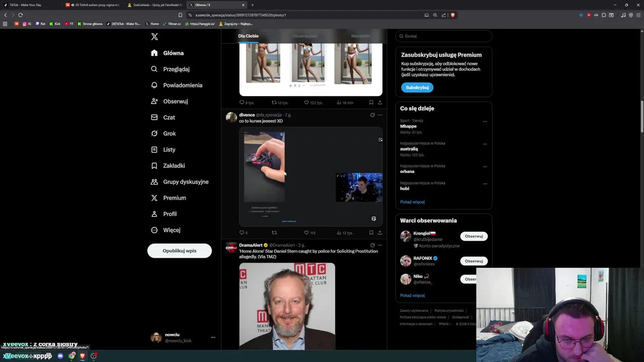Like the top post with 122 tys. likes

tap(306, 103)
